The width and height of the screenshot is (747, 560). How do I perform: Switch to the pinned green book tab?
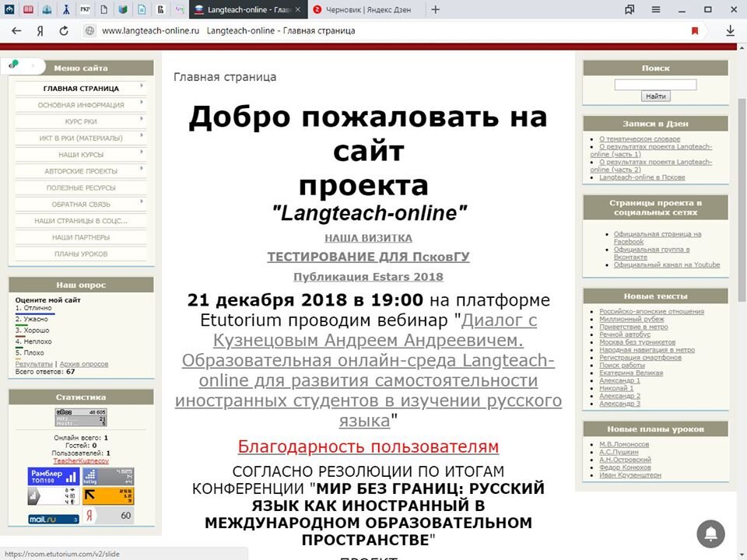click(x=123, y=9)
